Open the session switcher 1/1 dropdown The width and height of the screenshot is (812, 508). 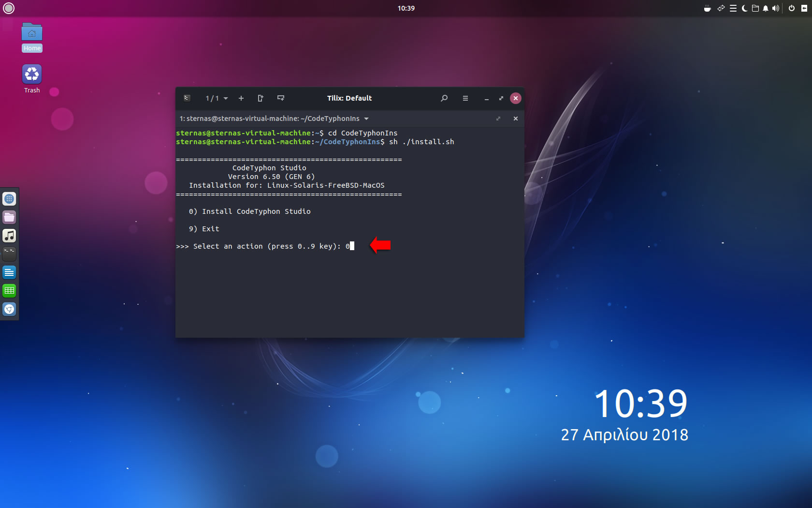[217, 98]
